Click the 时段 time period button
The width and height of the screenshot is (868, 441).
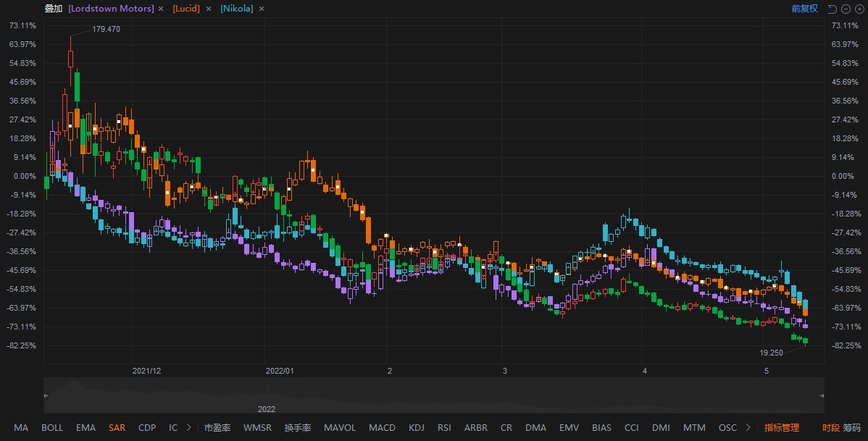click(830, 428)
